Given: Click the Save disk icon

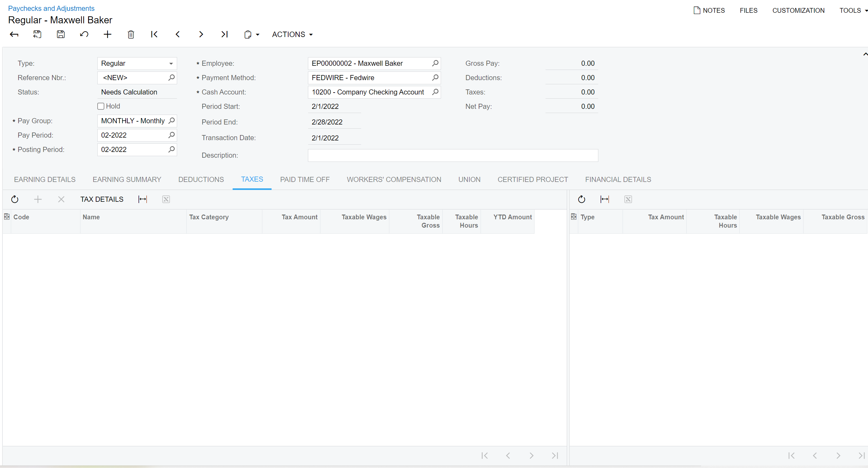Looking at the screenshot, I should pos(61,34).
